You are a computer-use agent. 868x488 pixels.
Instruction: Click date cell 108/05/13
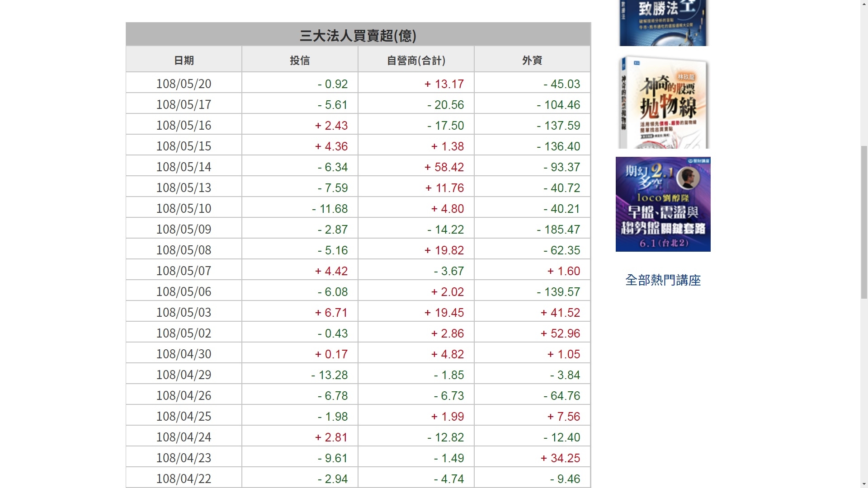pyautogui.click(x=184, y=188)
